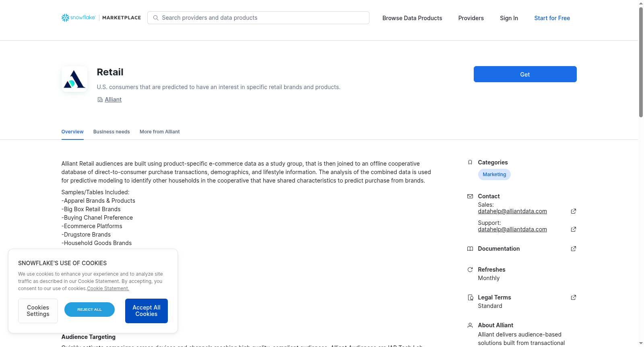Click the Audience Targeting heading
This screenshot has width=644, height=347.
[x=89, y=337]
